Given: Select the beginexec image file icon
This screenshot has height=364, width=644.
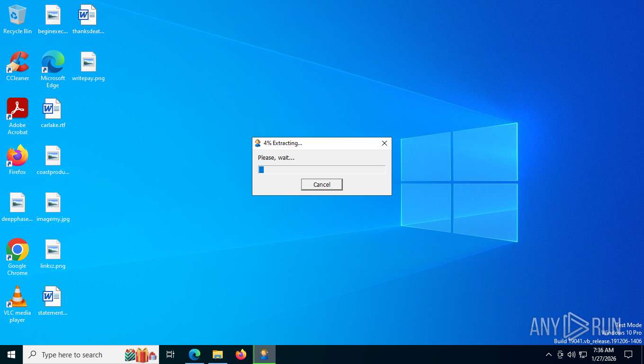Looking at the screenshot, I should [x=53, y=20].
